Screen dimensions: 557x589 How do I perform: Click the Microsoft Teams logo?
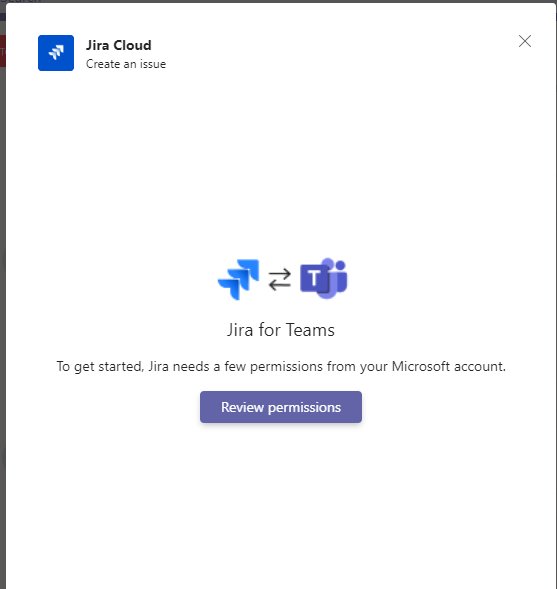[x=324, y=278]
